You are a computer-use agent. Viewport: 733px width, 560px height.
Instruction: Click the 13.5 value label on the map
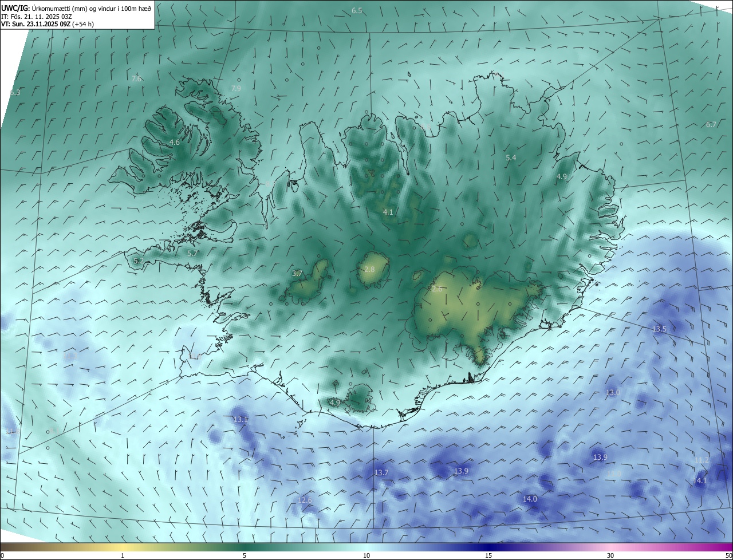(x=660, y=329)
